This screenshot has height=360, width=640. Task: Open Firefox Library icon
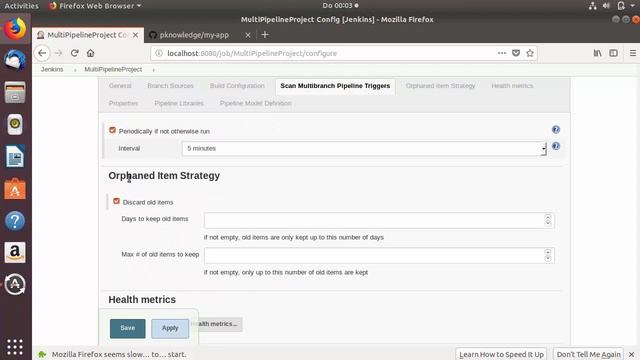pyautogui.click(x=598, y=53)
